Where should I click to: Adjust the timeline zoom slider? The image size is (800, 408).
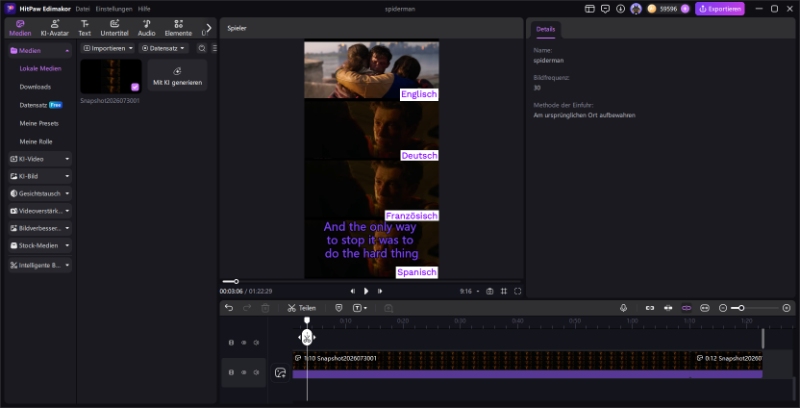click(x=754, y=308)
